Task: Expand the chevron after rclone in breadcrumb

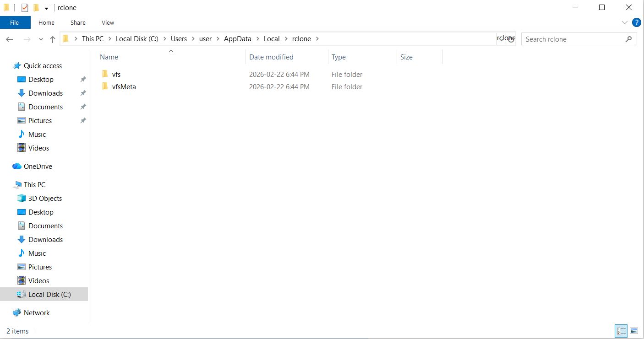Action: point(317,39)
